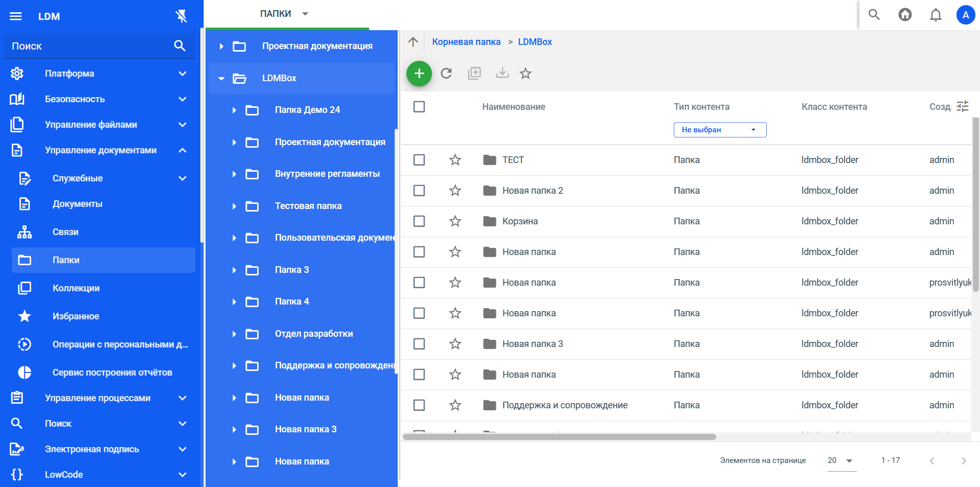980x487 pixels.
Task: Click the horizontal table scrollbar
Action: point(559,437)
